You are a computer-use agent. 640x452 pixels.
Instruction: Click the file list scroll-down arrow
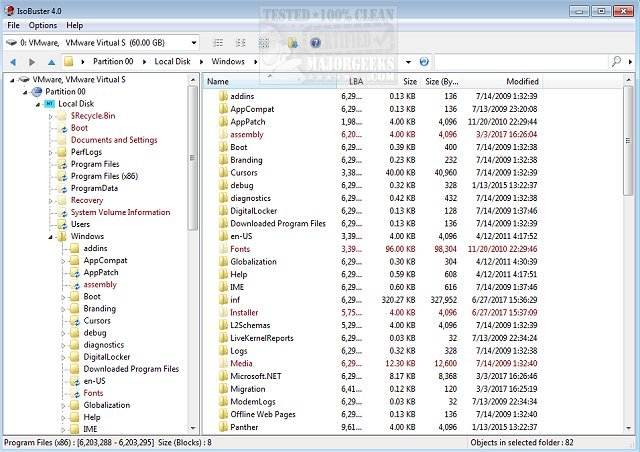tap(629, 428)
